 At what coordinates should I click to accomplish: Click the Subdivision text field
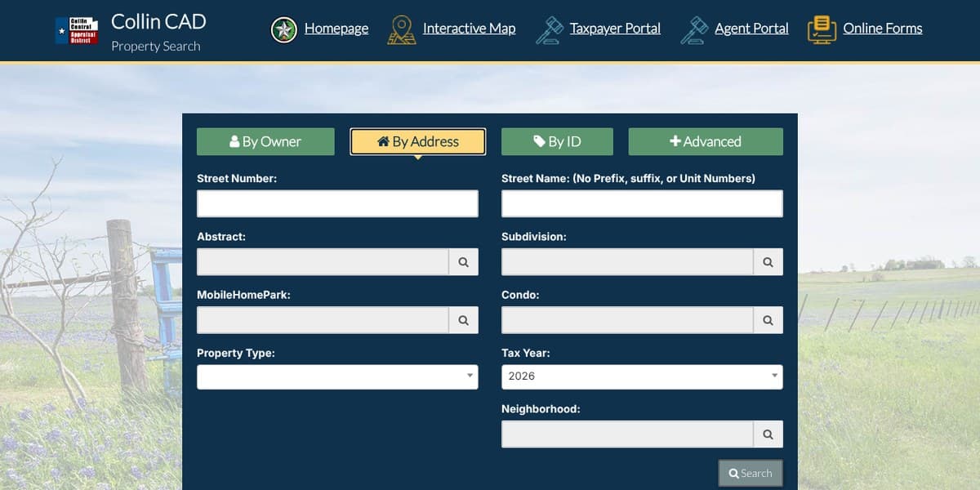[x=627, y=262]
